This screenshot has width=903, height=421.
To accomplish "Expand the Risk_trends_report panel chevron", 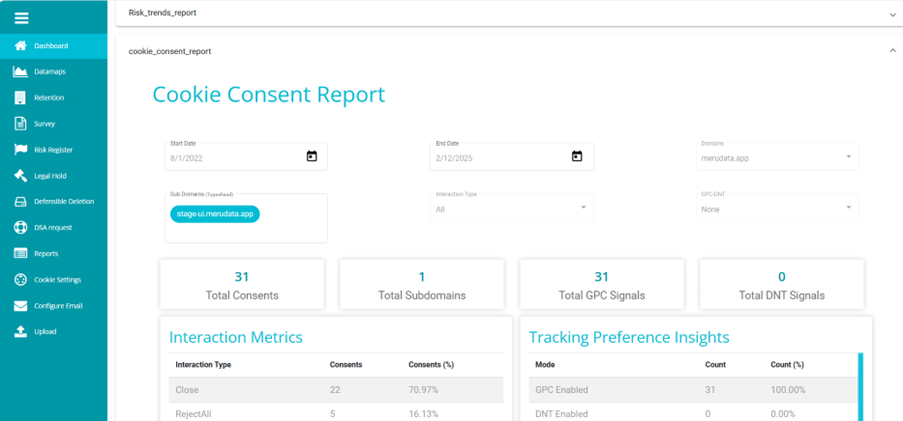I will point(893,14).
